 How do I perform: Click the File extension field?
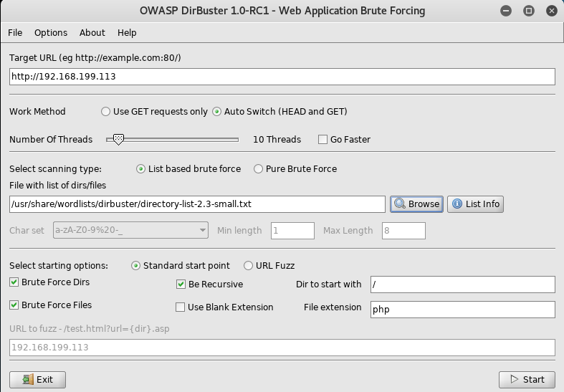coord(462,310)
